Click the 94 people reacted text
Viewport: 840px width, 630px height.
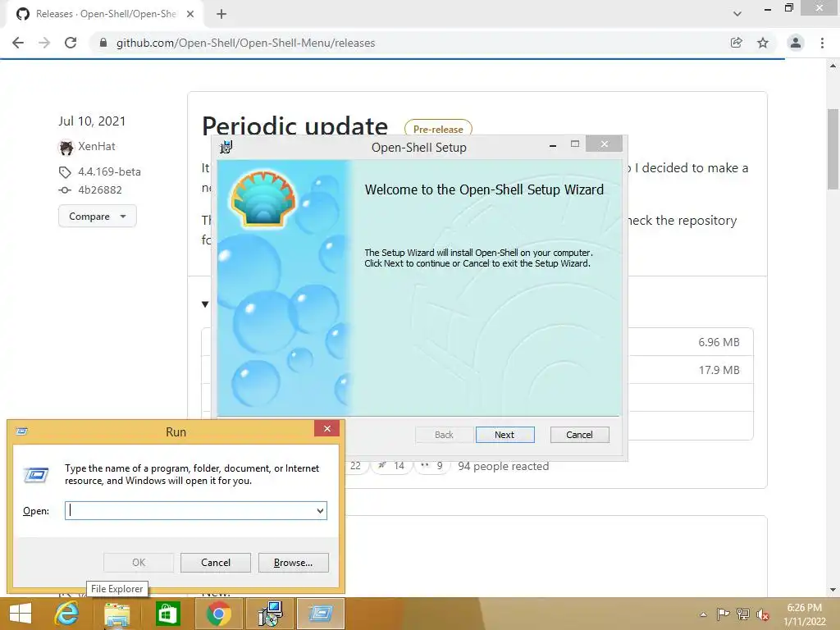click(x=503, y=466)
